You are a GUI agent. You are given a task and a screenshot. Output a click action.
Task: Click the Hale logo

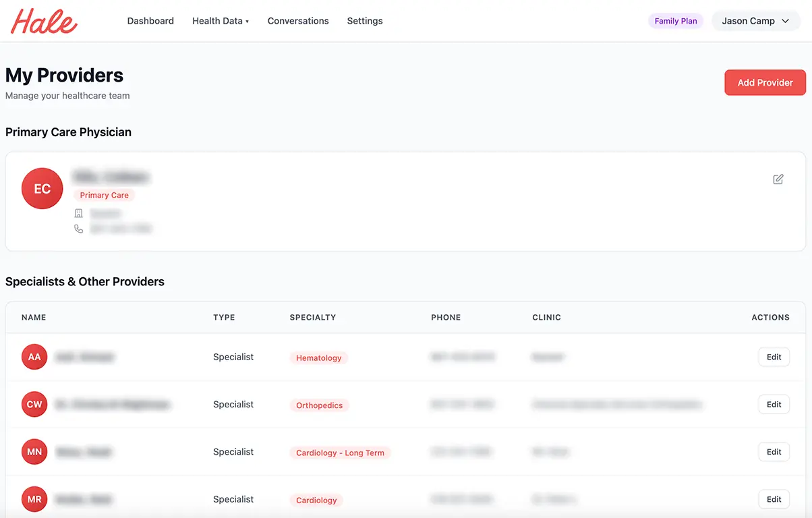44,21
